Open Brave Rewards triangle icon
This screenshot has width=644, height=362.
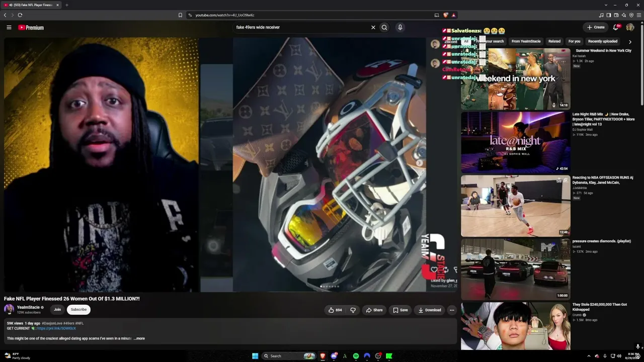[x=453, y=15]
